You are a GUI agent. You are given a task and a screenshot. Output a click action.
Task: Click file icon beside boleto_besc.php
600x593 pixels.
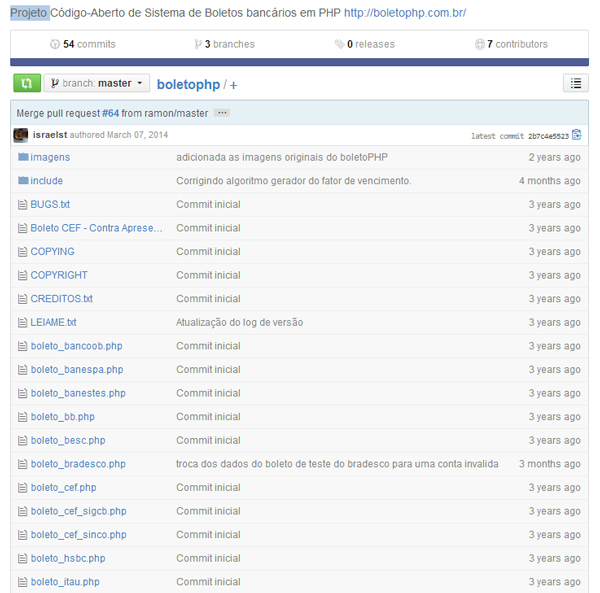coord(23,441)
